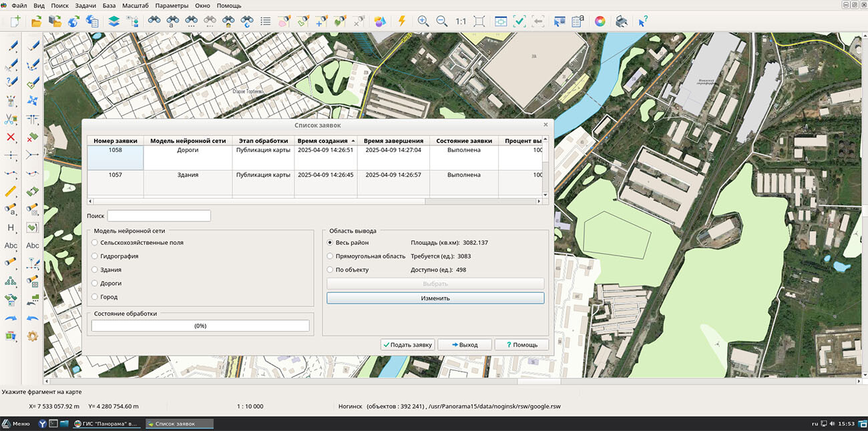Click the Изменить button

(x=435, y=298)
